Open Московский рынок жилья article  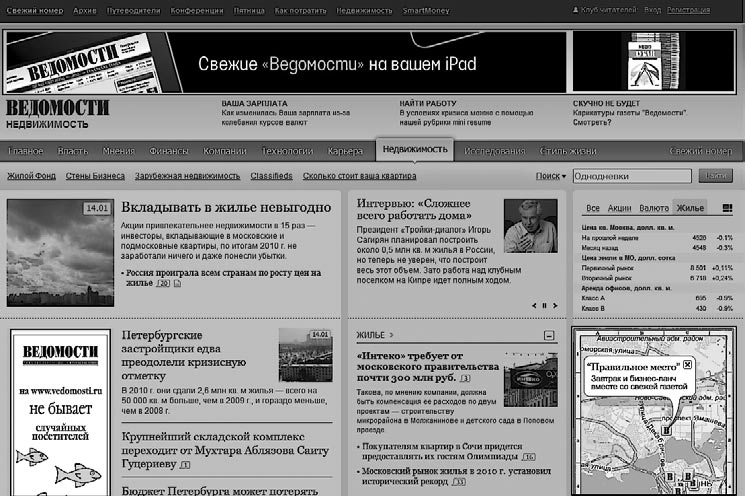pyautogui.click(x=456, y=477)
